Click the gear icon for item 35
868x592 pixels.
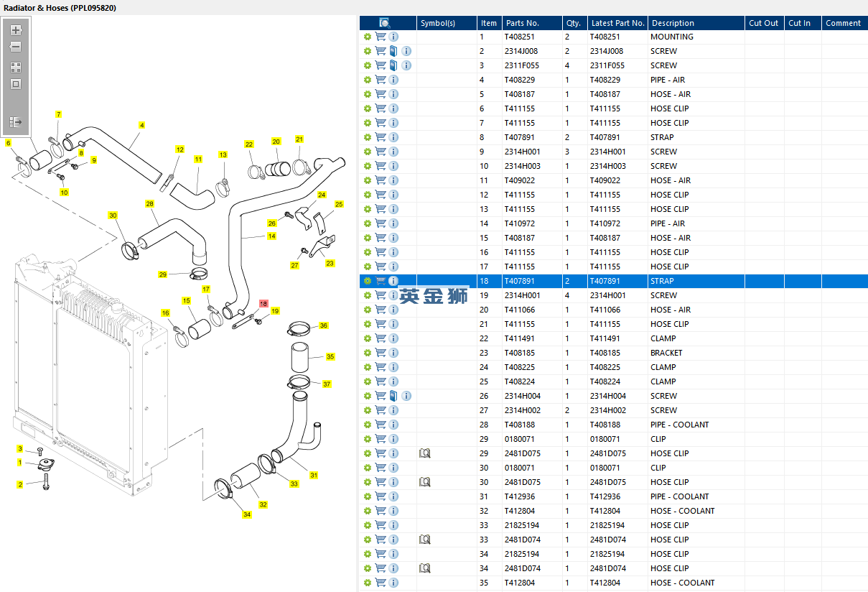click(368, 583)
